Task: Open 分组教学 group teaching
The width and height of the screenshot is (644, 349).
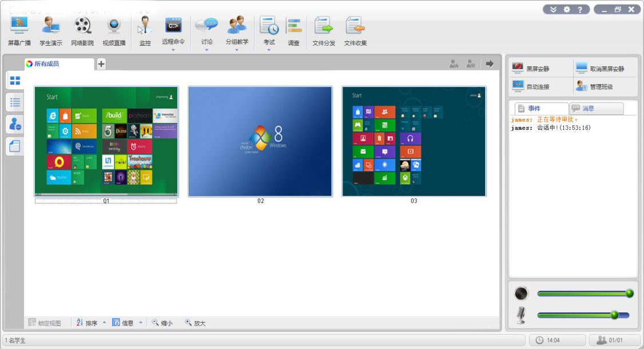Action: (x=237, y=30)
